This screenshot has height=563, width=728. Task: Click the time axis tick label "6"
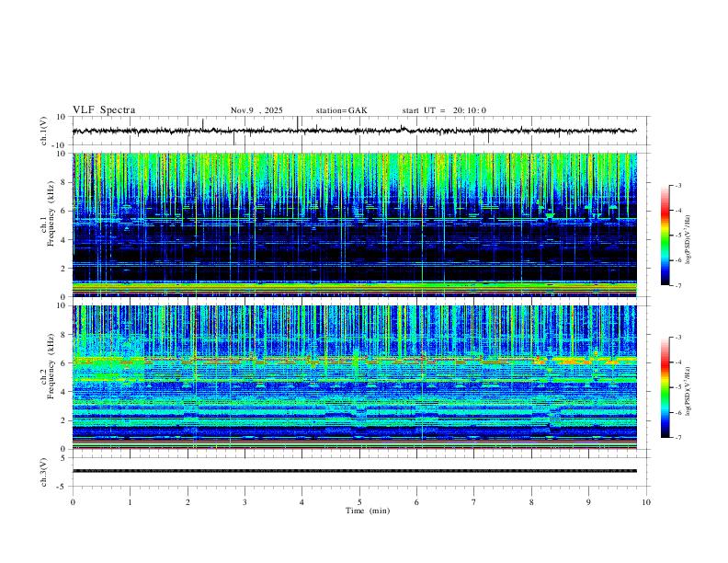pyautogui.click(x=416, y=502)
